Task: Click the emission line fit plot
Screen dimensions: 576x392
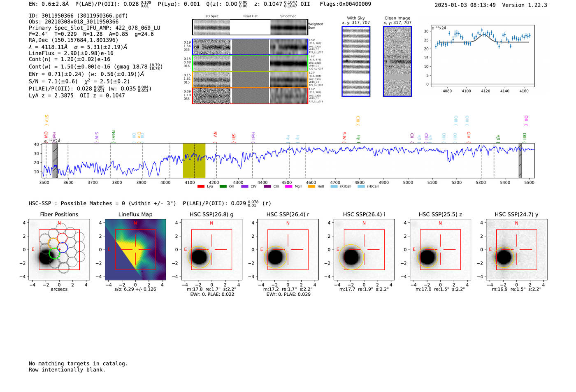Action: coord(482,56)
